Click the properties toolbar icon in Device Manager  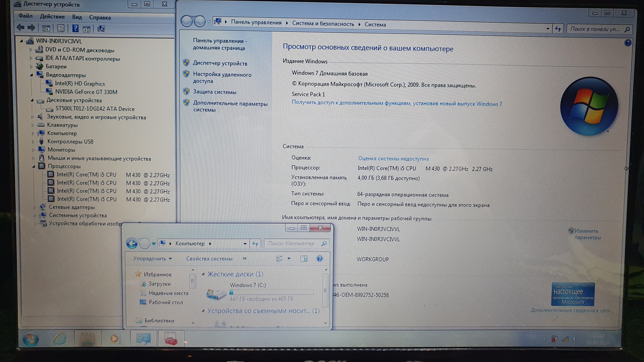click(61, 29)
